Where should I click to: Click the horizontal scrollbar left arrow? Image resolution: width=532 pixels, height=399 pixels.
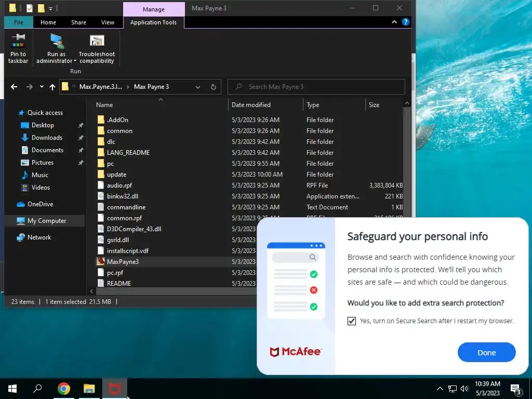pyautogui.click(x=91, y=291)
